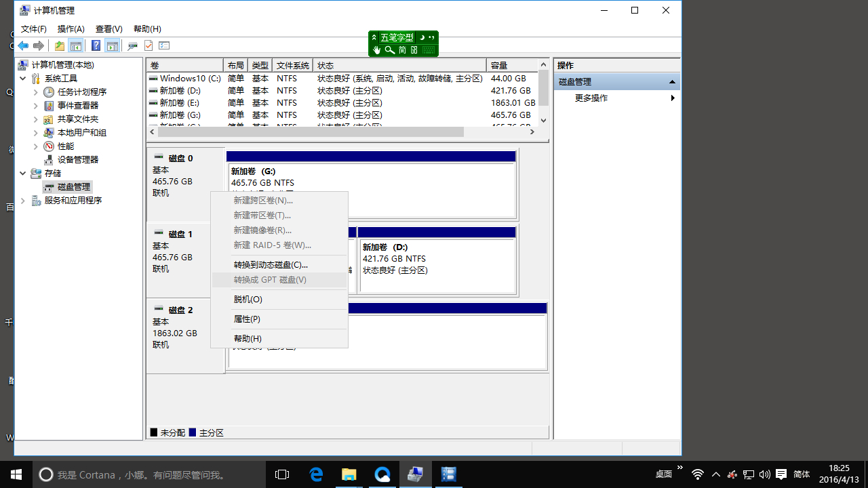Launch Microsoft Edge from the taskbar

[316, 474]
